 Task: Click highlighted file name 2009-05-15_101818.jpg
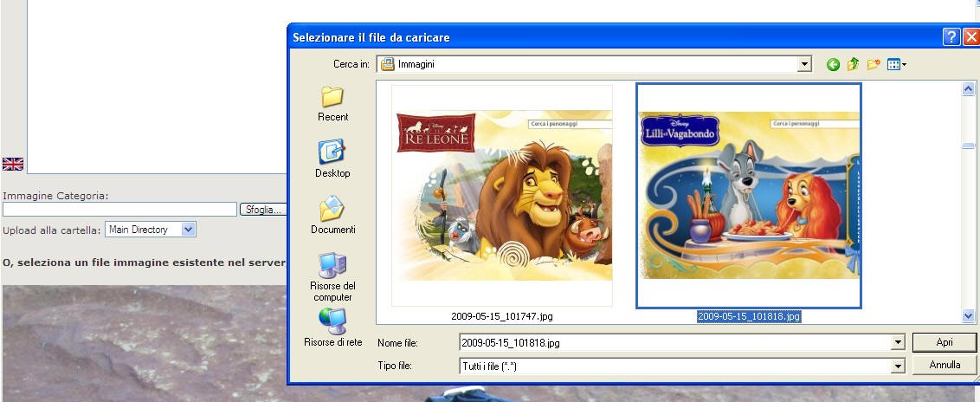click(749, 316)
